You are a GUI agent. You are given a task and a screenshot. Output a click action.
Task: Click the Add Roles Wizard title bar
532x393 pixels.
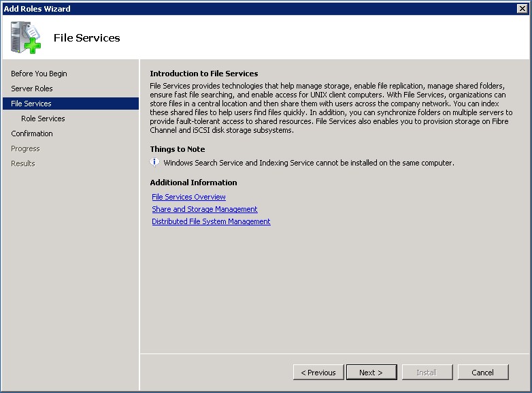click(x=259, y=8)
